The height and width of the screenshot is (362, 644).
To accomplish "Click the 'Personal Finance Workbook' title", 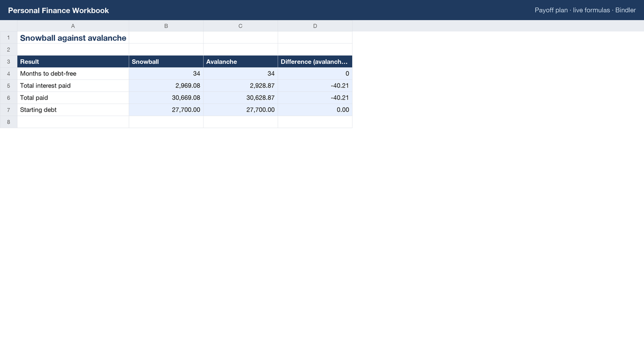I will pyautogui.click(x=58, y=10).
